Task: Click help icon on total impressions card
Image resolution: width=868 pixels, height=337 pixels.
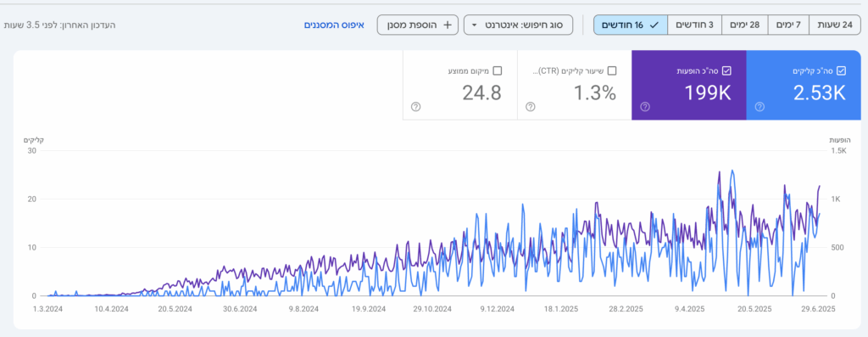Action: tap(645, 106)
